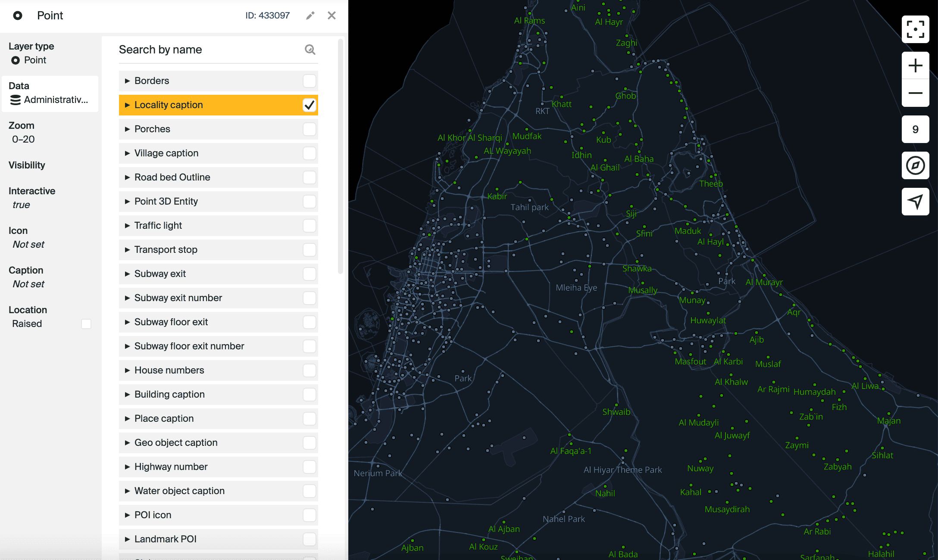Click the fullscreen map icon
The height and width of the screenshot is (560, 938).
pyautogui.click(x=915, y=29)
